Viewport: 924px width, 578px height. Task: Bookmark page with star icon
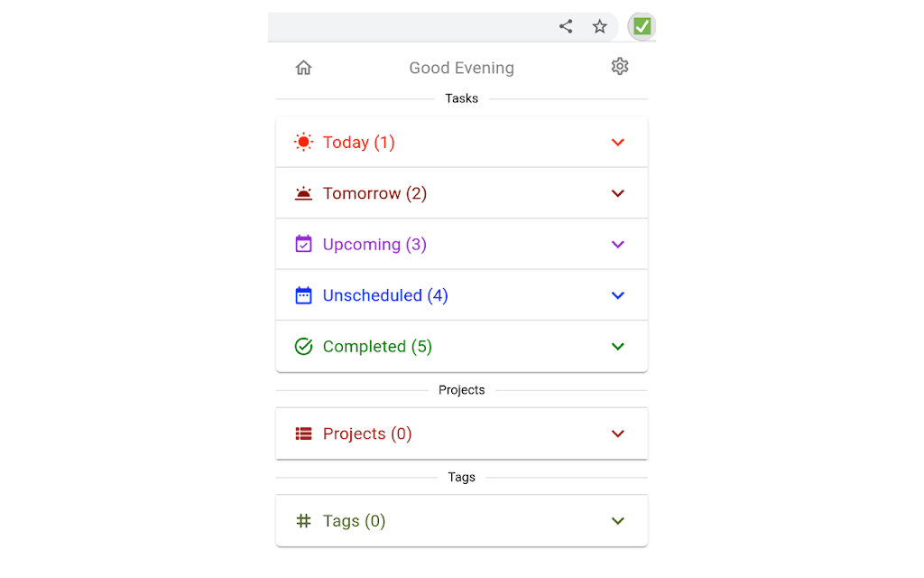(599, 26)
